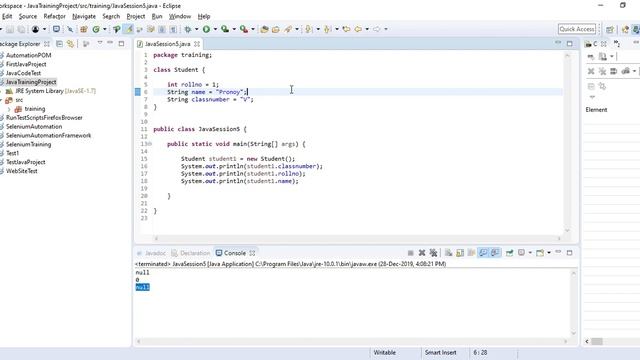640x360 pixels.
Task: Open the Debug dropdown arrow next to bug icon
Action: tap(196, 29)
